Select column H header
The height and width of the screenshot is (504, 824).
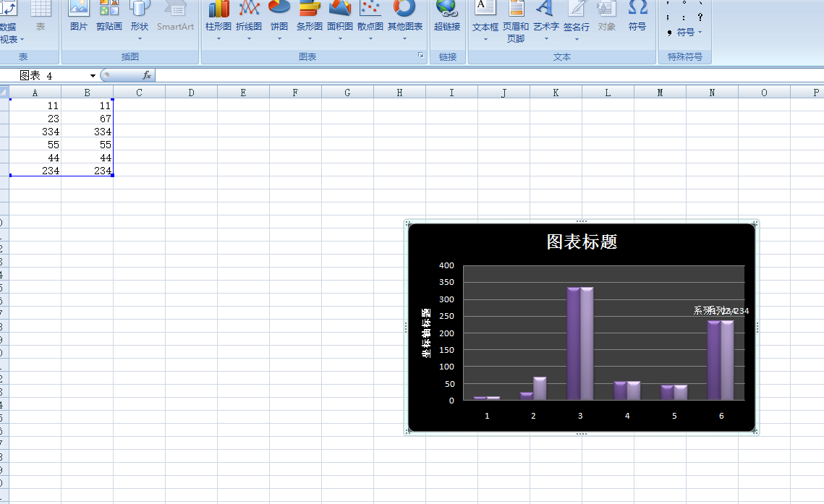coord(399,93)
